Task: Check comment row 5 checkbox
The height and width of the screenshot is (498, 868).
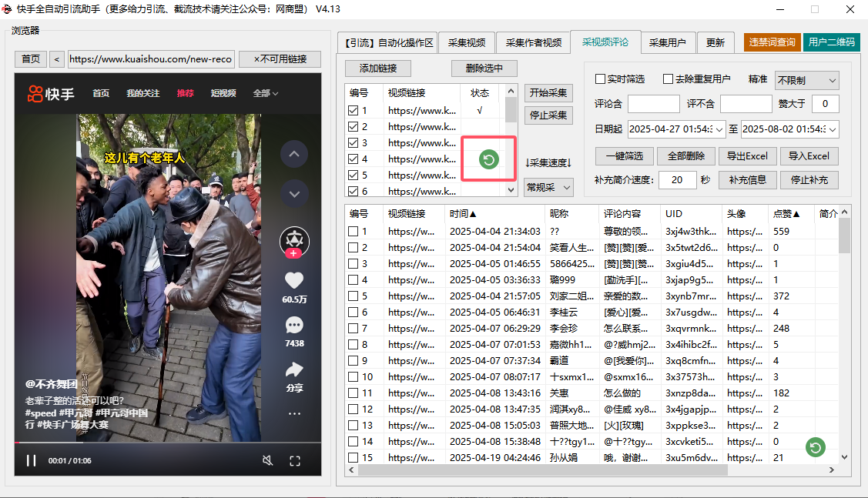Action: [x=354, y=296]
